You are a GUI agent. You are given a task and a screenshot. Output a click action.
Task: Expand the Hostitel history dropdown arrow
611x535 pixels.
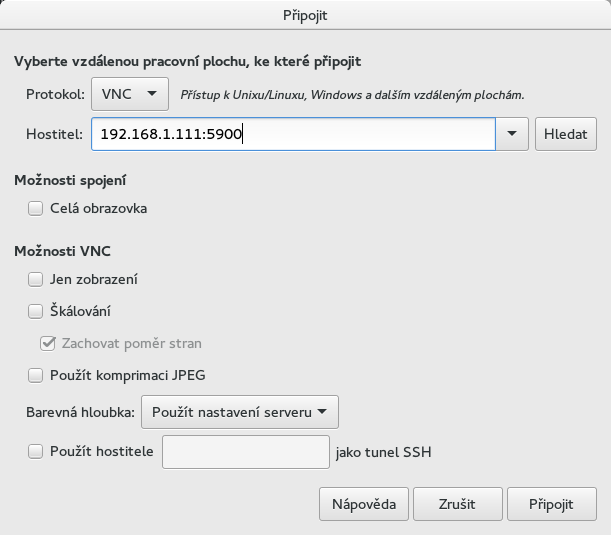coord(512,134)
